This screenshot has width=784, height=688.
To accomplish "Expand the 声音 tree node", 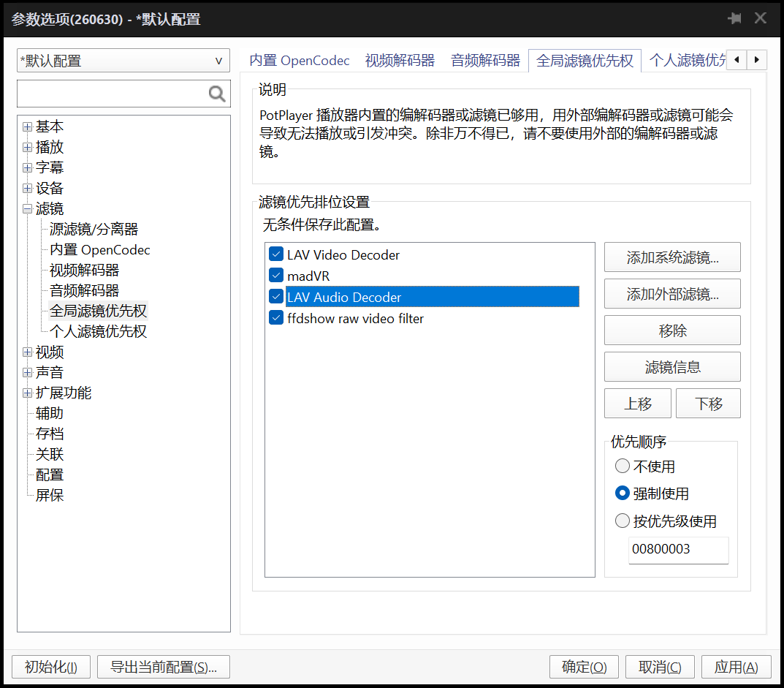I will tap(28, 373).
